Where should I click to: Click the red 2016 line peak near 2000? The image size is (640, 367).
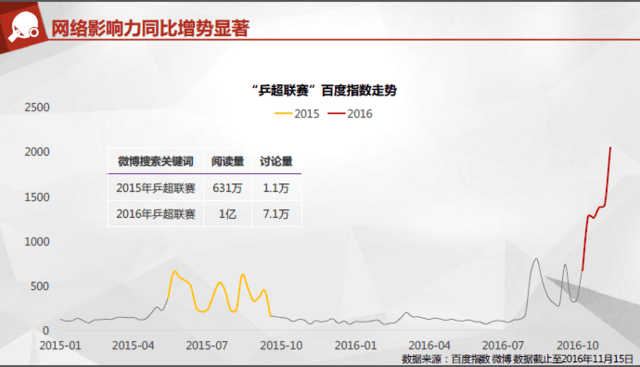(x=610, y=148)
